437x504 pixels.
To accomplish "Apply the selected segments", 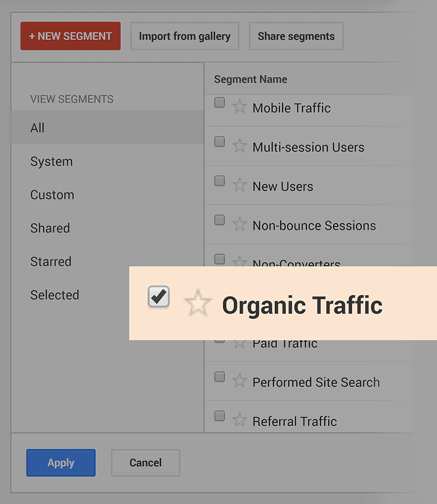I will (x=61, y=463).
